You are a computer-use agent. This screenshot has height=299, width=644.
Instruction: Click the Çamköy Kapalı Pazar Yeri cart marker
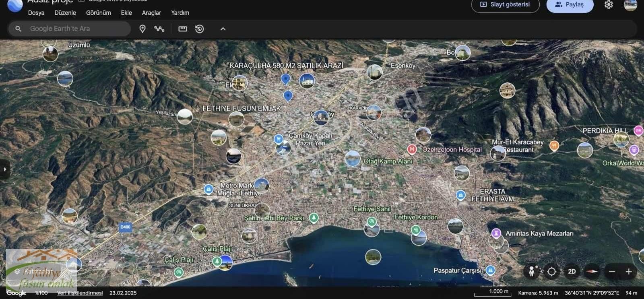click(278, 139)
